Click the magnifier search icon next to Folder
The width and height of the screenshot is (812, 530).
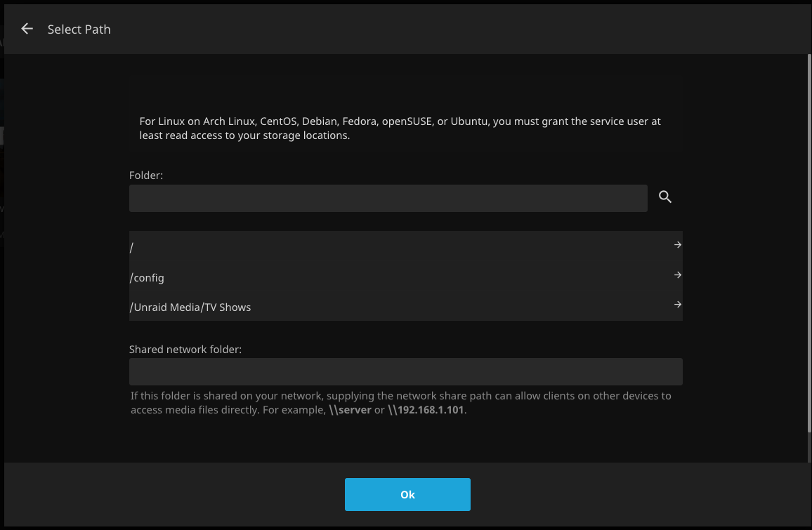click(665, 198)
